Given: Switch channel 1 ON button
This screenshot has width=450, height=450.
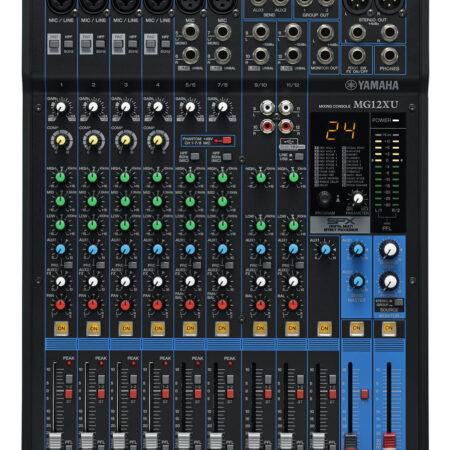Looking at the screenshot, I should pyautogui.click(x=61, y=329).
